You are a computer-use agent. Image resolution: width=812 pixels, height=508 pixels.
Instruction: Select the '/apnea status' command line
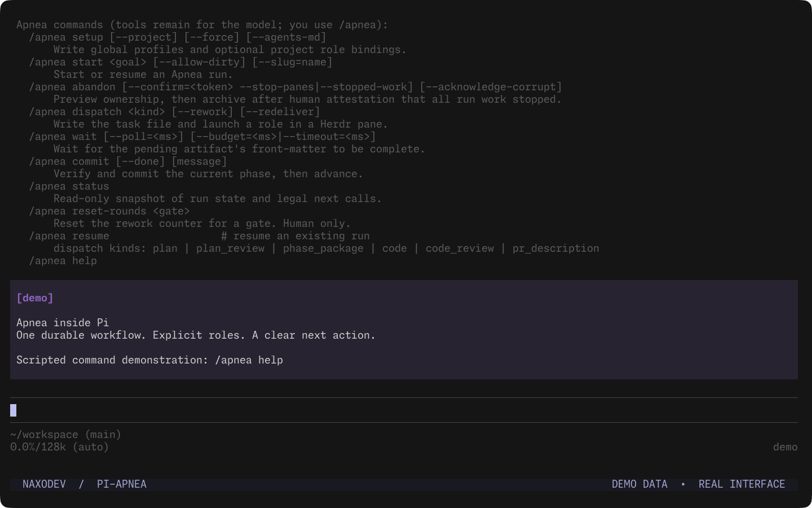(69, 186)
